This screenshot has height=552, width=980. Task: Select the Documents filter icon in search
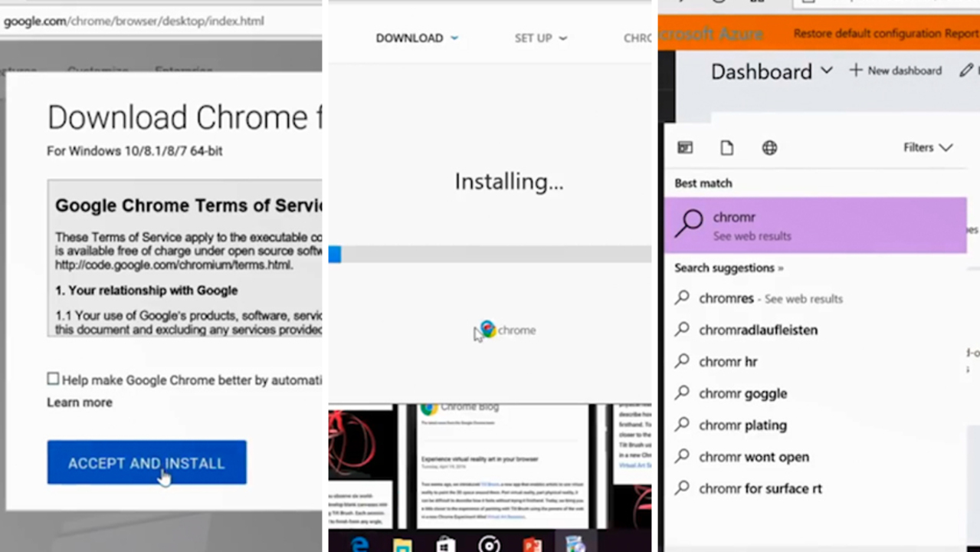tap(726, 148)
